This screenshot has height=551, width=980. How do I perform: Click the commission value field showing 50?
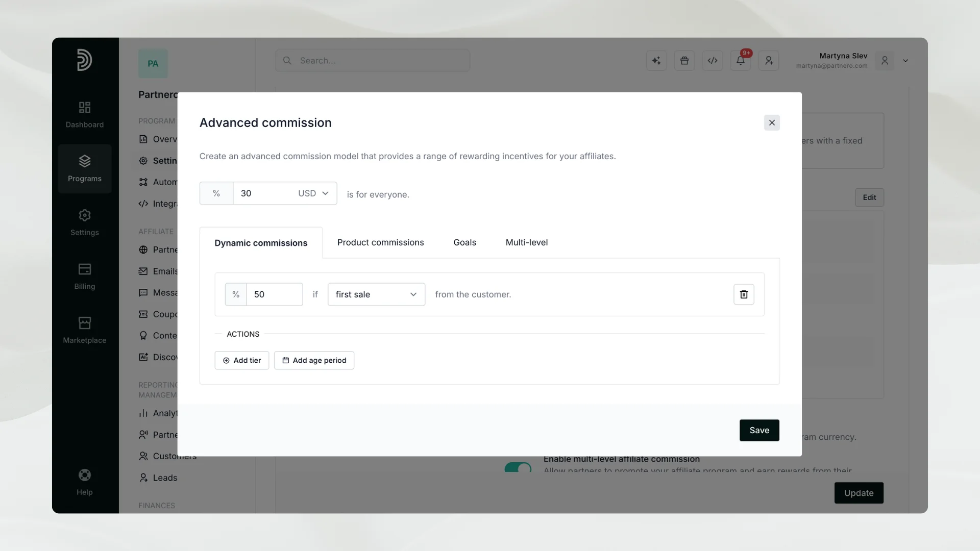[x=275, y=294]
